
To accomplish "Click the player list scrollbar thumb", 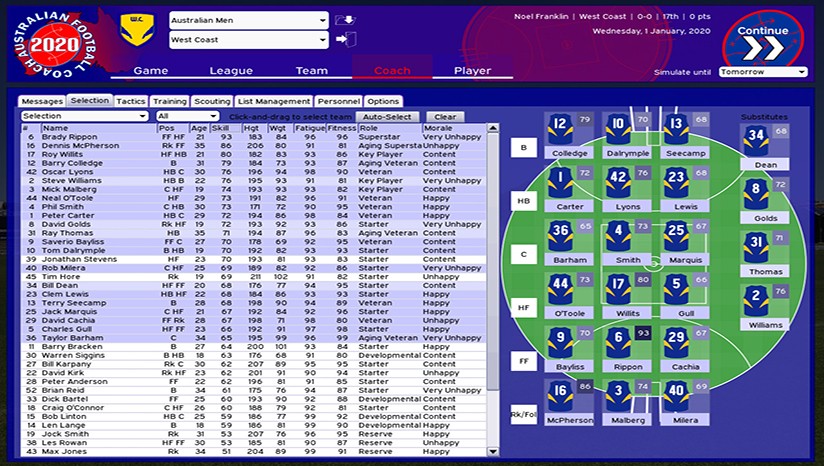I will click(x=492, y=262).
